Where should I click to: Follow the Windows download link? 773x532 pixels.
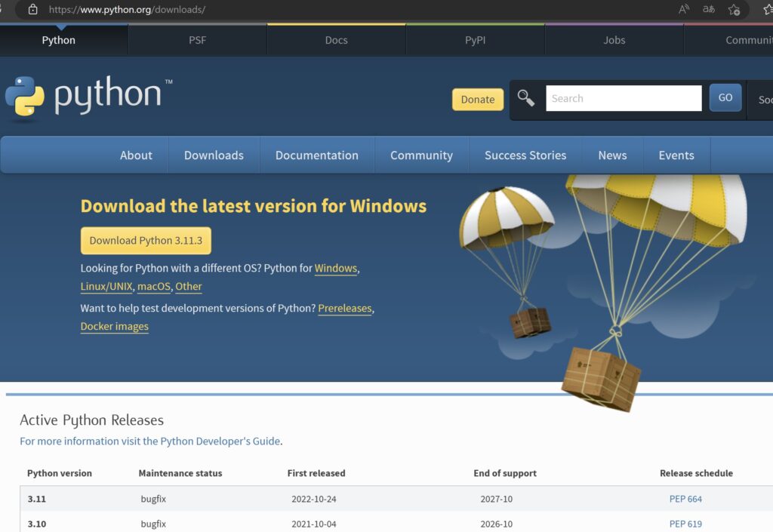336,268
